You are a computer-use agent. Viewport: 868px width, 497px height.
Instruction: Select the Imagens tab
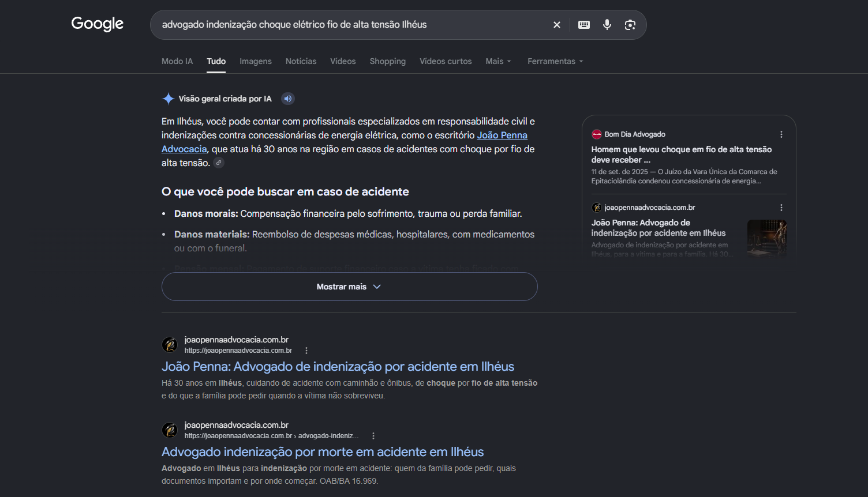pos(256,61)
